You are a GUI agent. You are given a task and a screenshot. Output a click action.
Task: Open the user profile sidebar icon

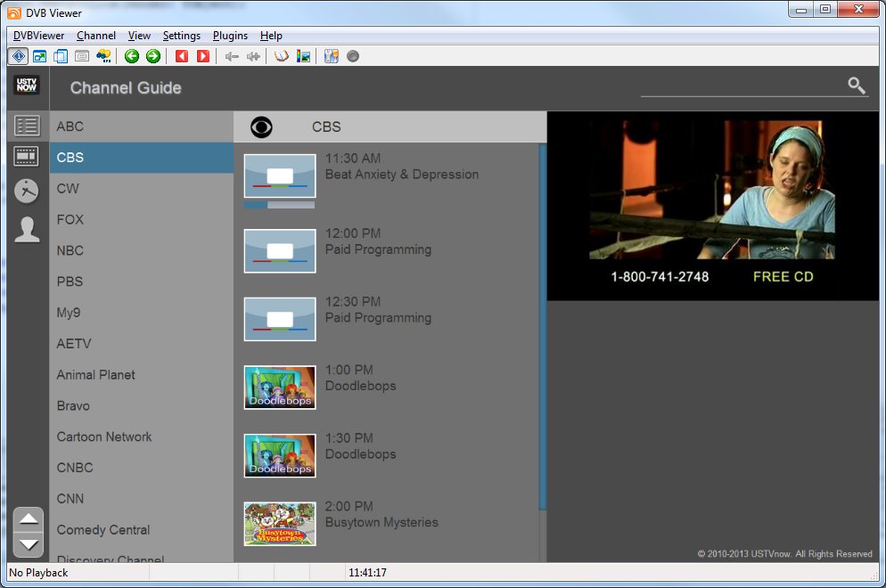(x=28, y=229)
